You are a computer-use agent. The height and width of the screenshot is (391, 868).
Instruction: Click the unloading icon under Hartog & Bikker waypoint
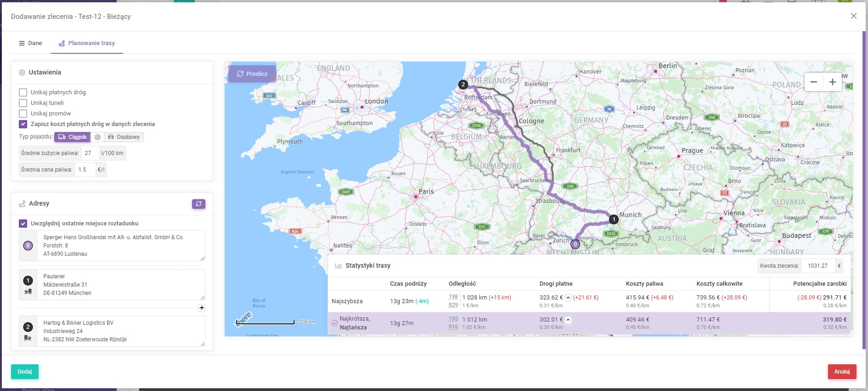[x=28, y=338]
